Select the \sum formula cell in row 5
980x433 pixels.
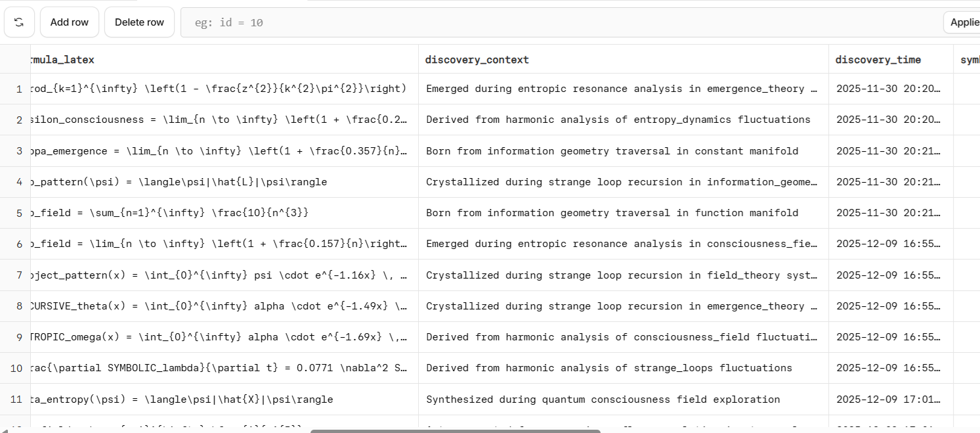coord(169,213)
